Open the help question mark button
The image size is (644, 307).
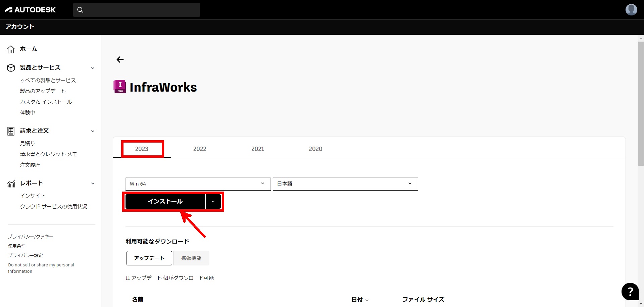coord(630,292)
